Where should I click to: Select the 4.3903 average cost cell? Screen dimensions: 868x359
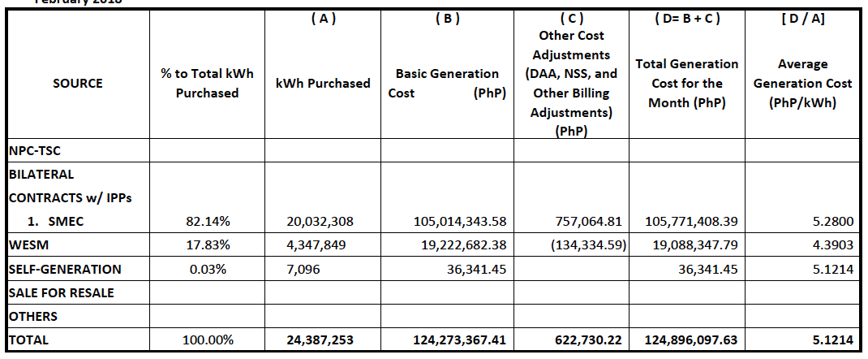[x=831, y=244]
